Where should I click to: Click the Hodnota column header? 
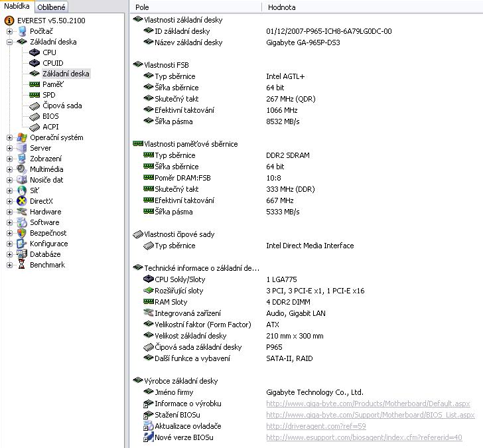tap(372, 7)
